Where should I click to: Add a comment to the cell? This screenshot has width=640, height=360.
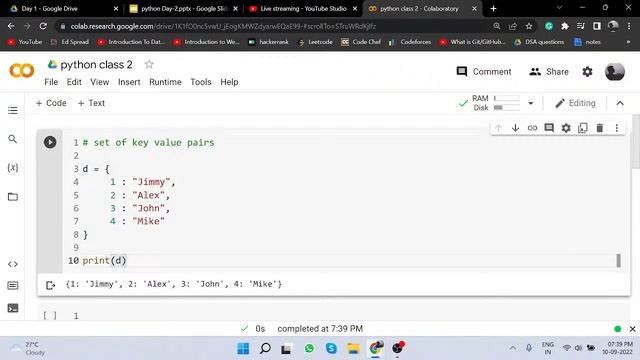coord(549,128)
